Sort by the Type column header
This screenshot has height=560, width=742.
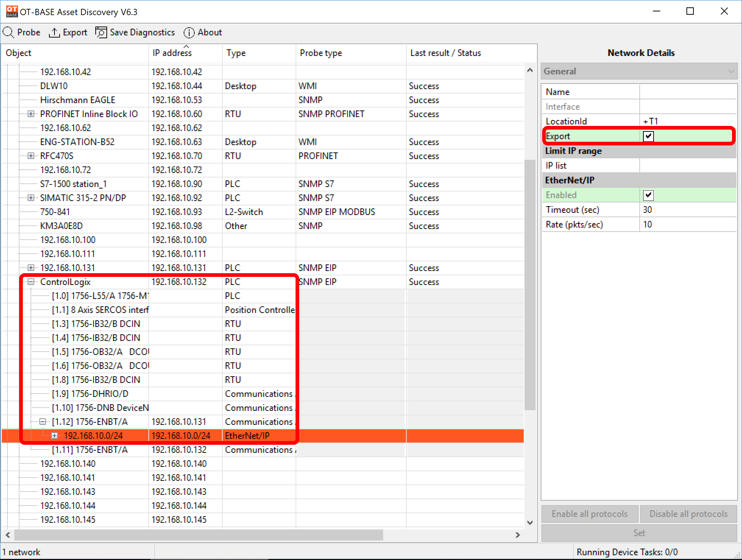coord(259,53)
